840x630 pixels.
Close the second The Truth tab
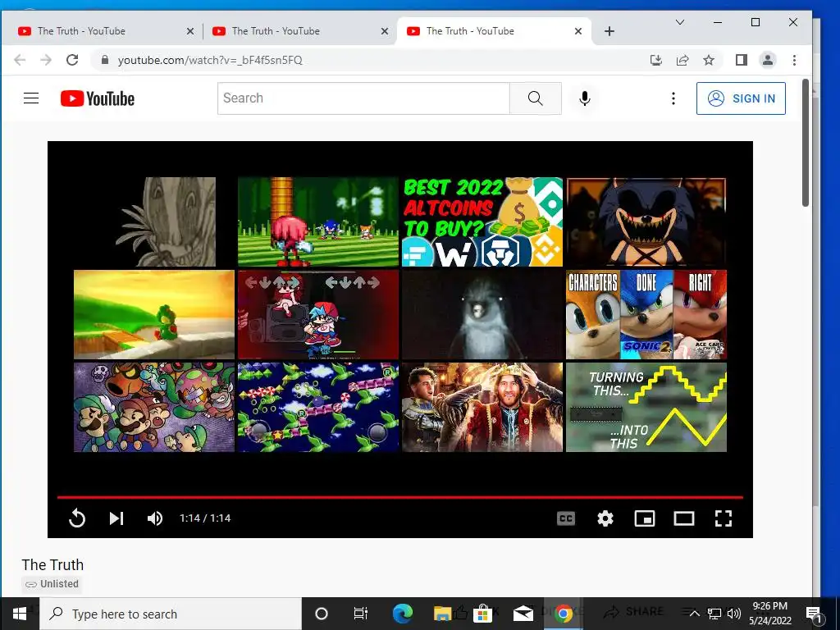click(385, 31)
